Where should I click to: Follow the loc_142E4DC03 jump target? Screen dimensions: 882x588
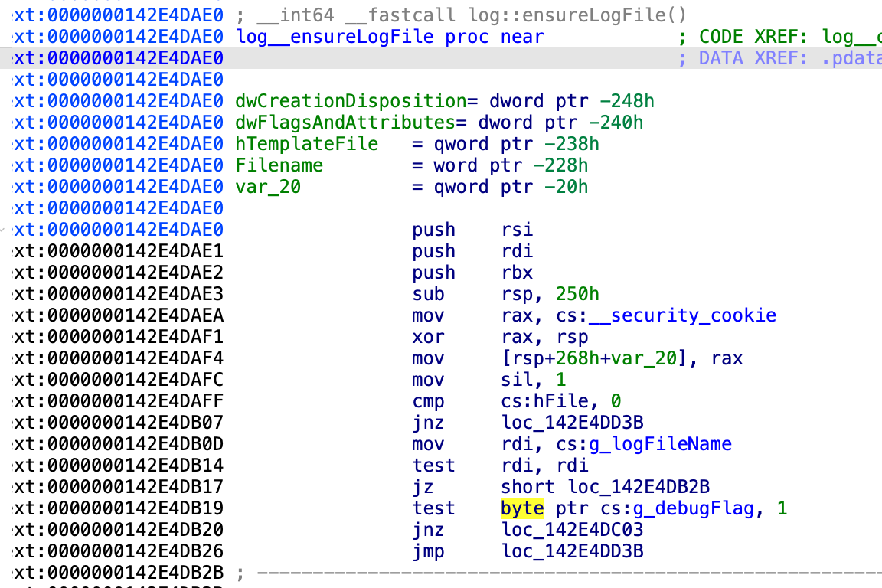572,530
